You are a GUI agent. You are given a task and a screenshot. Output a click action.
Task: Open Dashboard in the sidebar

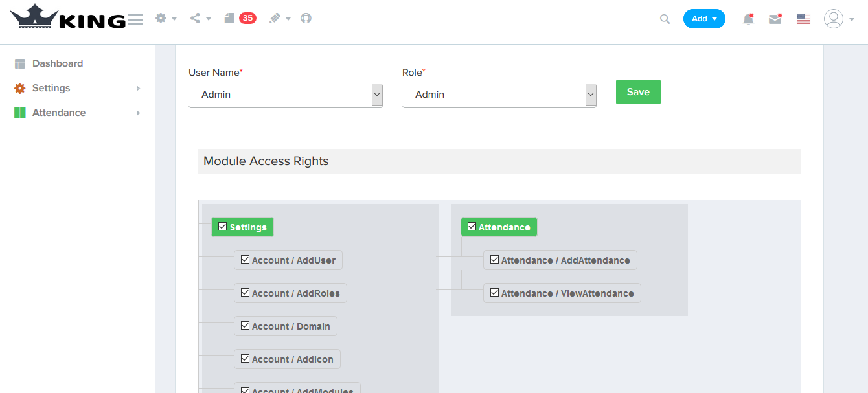click(57, 63)
